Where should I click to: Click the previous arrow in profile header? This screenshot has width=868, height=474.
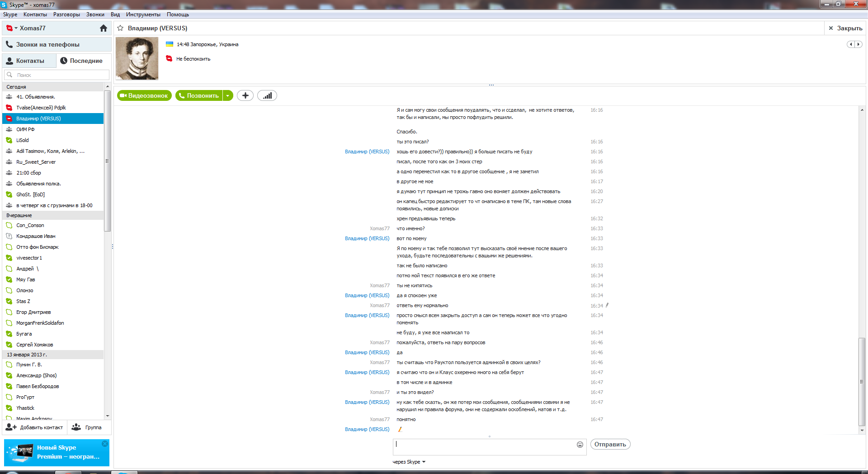pyautogui.click(x=851, y=44)
